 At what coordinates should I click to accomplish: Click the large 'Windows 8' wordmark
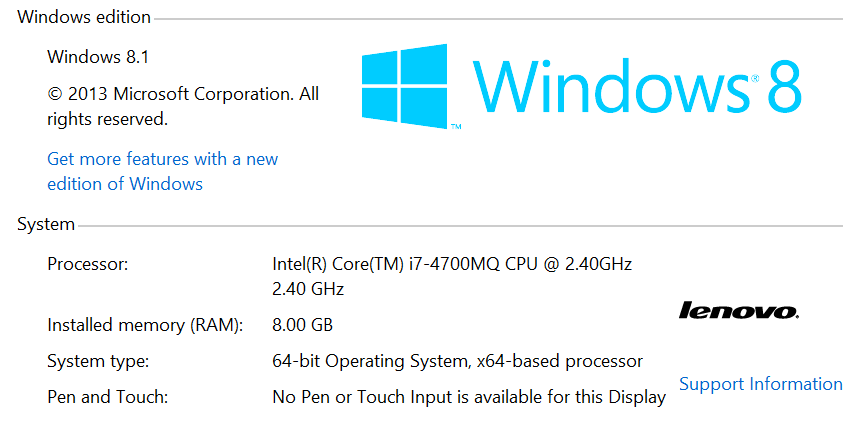click(638, 86)
